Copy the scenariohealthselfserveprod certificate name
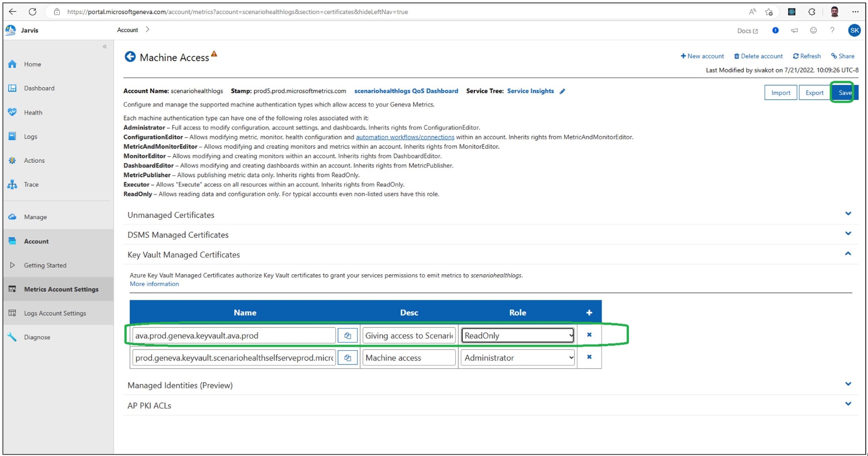This screenshot has width=868, height=456. click(x=348, y=358)
